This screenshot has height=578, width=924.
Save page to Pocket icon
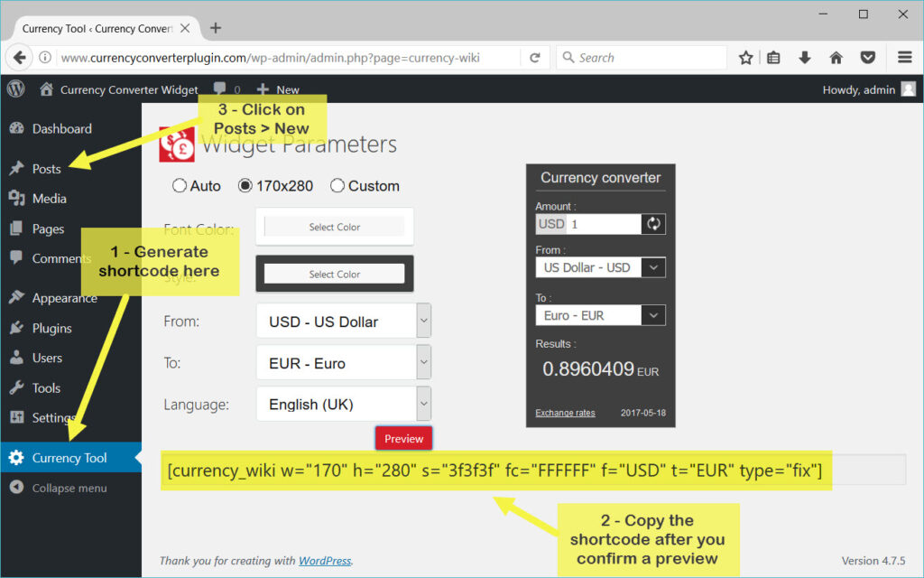867,57
